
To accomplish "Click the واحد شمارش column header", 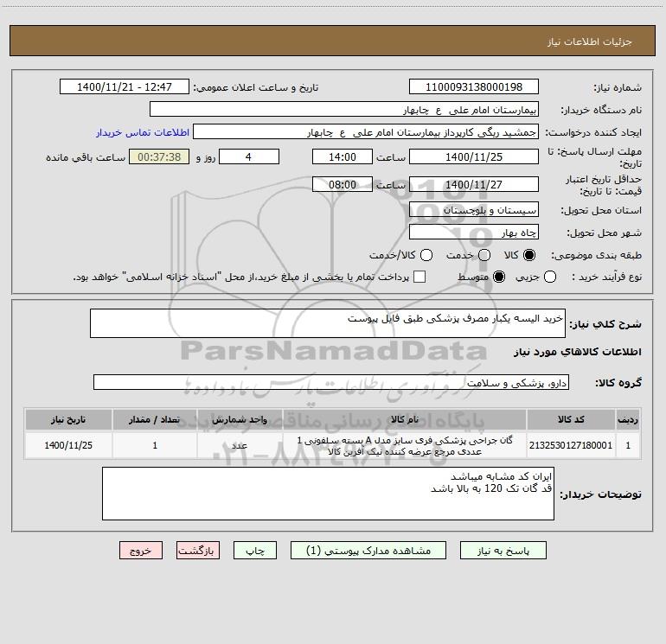I will [x=240, y=419].
